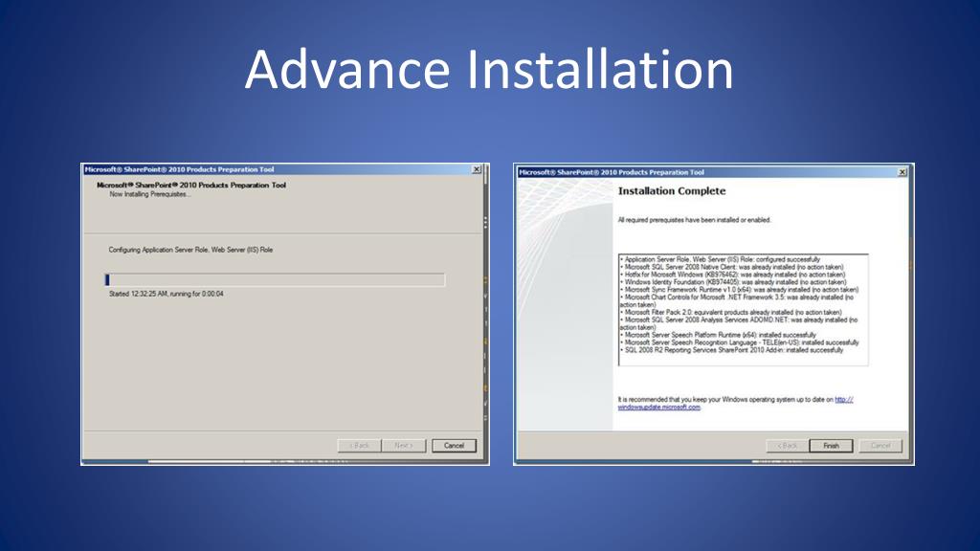Close the Now Installing Prerequisites dialog window
The image size is (980, 551).
tap(477, 169)
